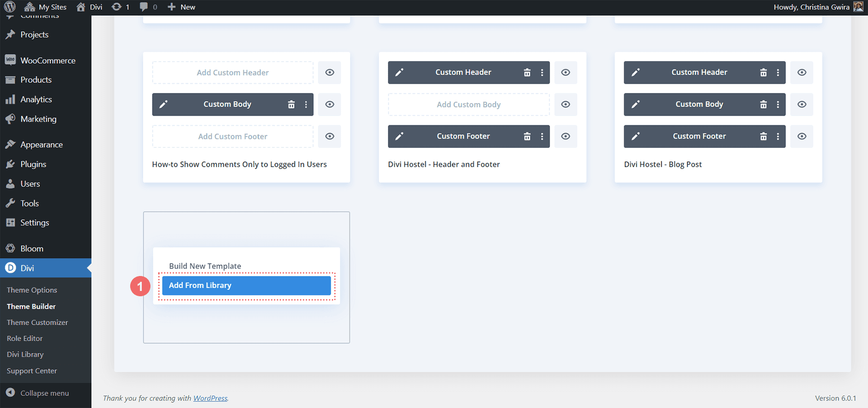This screenshot has width=868, height=408.
Task: Delete Custom Header in Divi Hostel Header and Footer
Action: tap(527, 72)
